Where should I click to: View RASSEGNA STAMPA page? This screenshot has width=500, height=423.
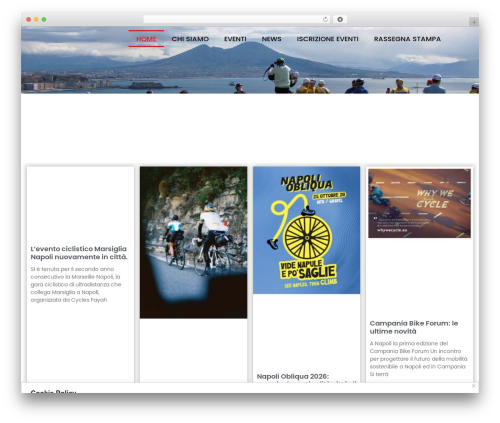(407, 39)
